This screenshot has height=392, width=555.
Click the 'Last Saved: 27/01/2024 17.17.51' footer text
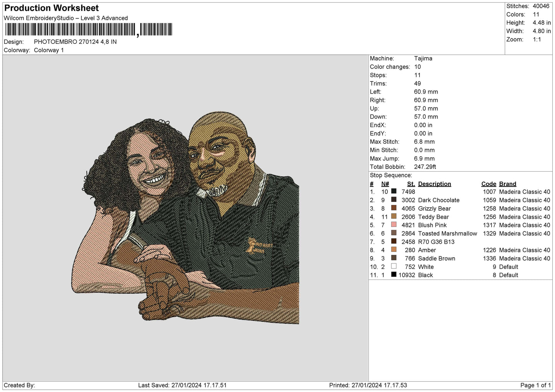(182, 385)
